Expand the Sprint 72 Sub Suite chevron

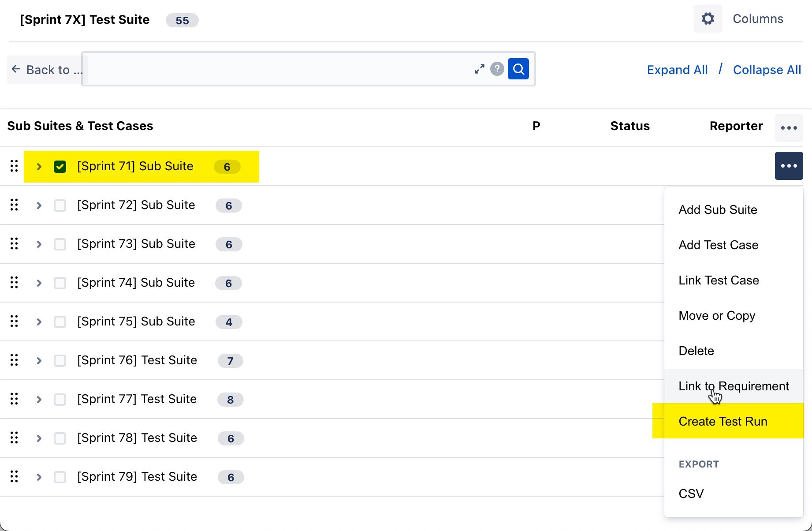tap(39, 206)
